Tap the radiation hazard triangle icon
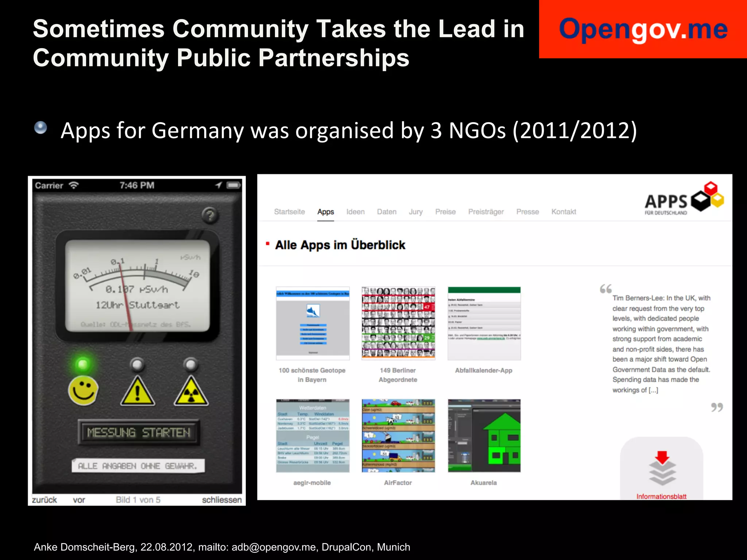Image resolution: width=747 pixels, height=560 pixels. (x=191, y=391)
